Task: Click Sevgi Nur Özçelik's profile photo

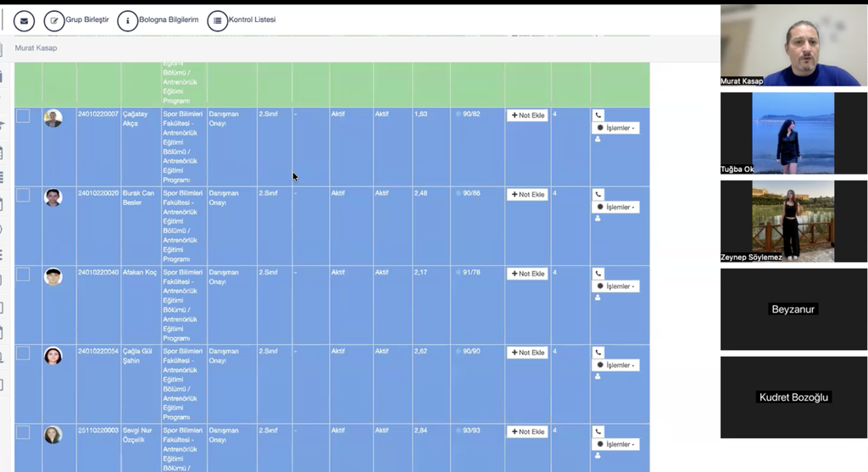Action: 53,435
